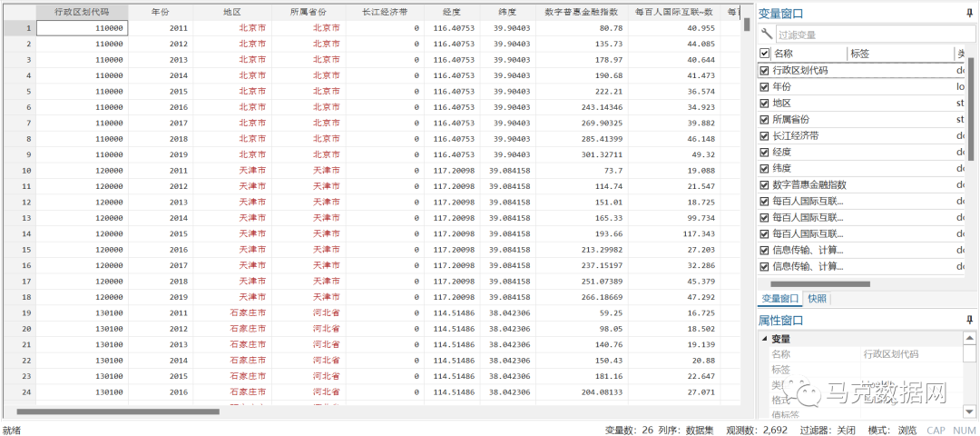Select the 石家庄市 cell in row 19

pos(232,312)
